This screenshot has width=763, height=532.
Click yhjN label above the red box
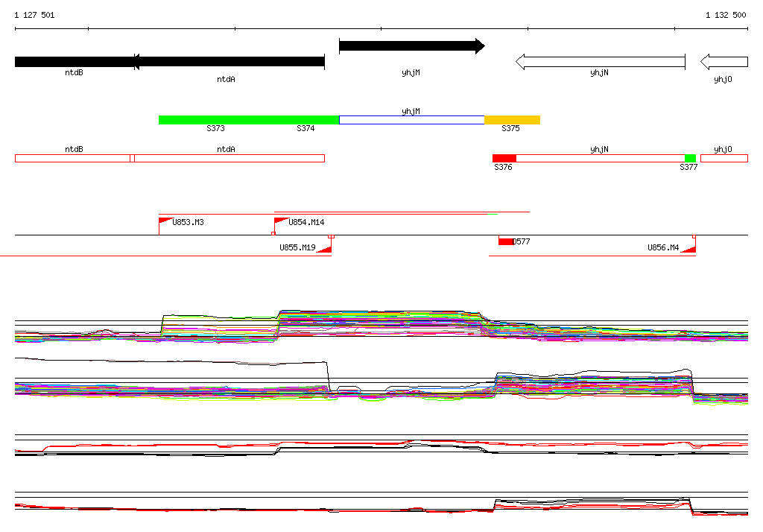(599, 150)
